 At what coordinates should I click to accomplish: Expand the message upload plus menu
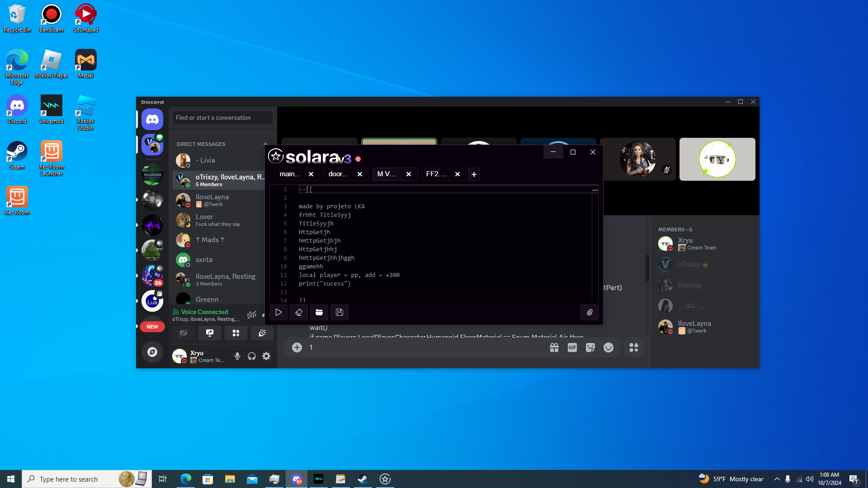(297, 347)
